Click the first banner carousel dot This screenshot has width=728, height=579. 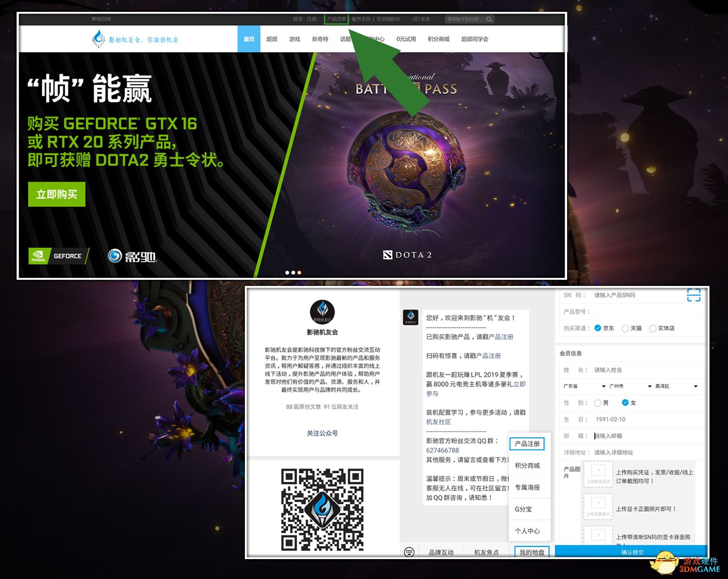287,273
